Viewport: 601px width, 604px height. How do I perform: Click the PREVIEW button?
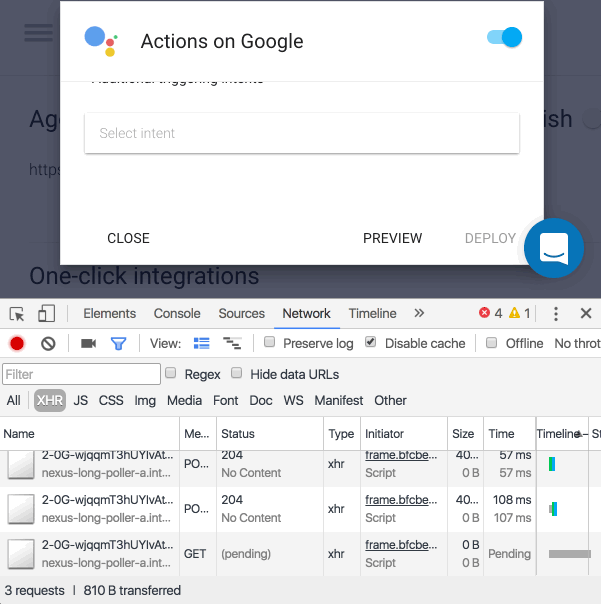[393, 238]
